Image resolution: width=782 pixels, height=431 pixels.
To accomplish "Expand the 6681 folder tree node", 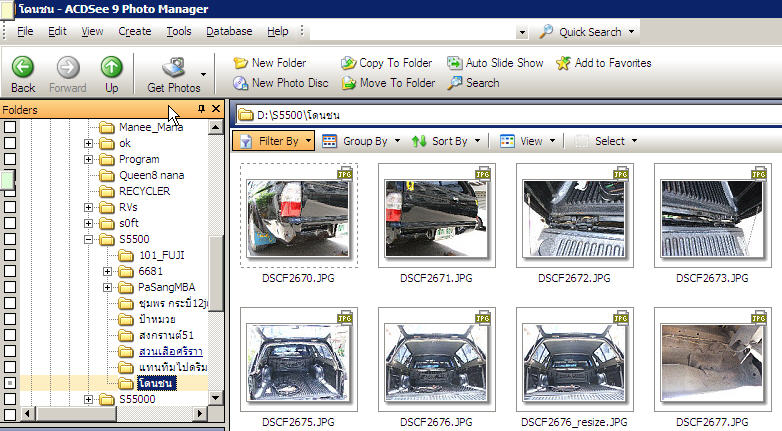I will (x=107, y=271).
